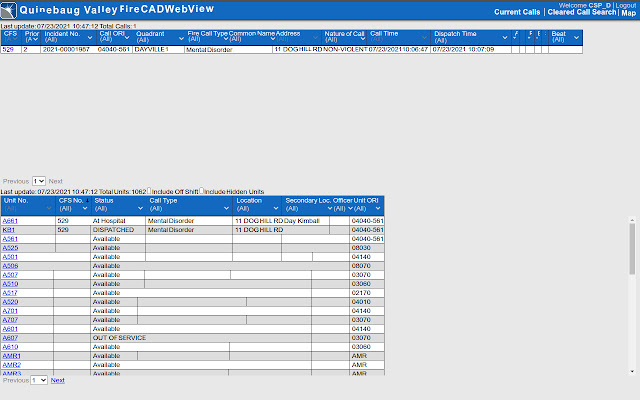Image resolution: width=640 pixels, height=400 pixels.
Task: Open unit A506 link
Action: coord(10,266)
